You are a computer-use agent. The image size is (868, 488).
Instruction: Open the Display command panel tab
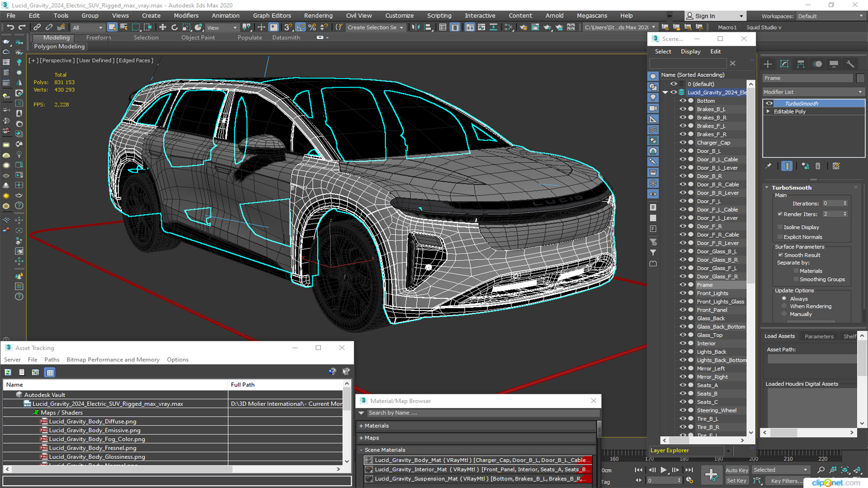point(834,64)
